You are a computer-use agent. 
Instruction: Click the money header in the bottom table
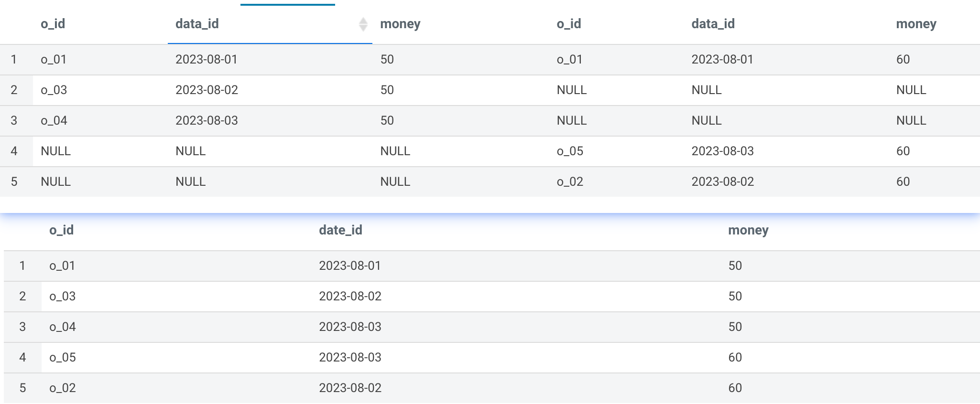point(748,230)
